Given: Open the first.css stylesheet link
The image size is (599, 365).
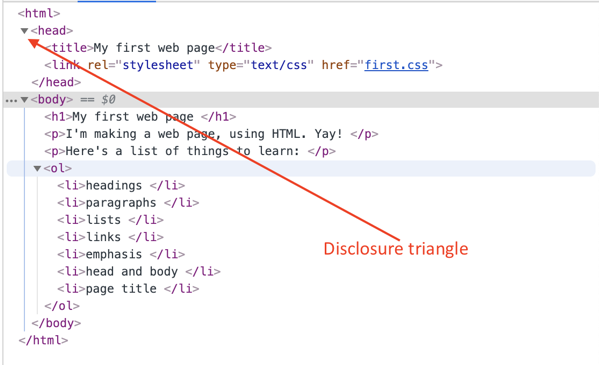Looking at the screenshot, I should click(396, 65).
